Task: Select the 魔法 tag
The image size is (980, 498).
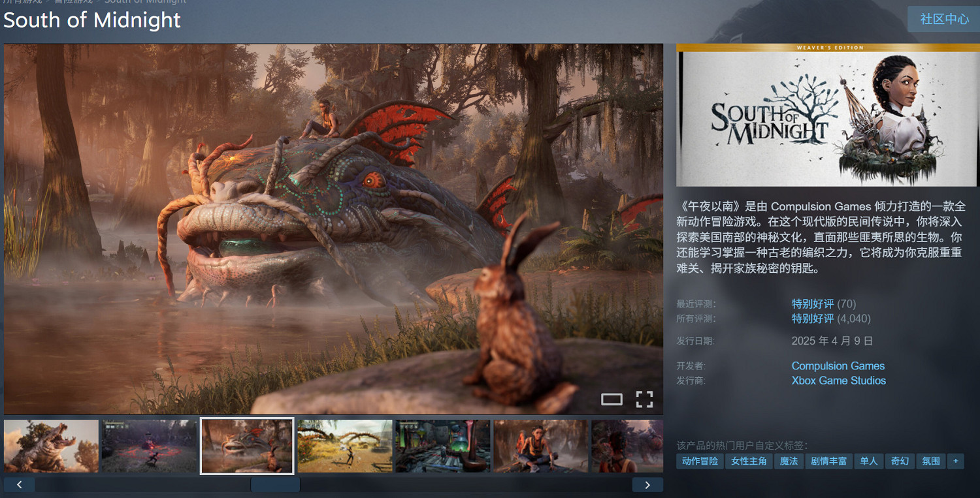Action: pyautogui.click(x=789, y=461)
